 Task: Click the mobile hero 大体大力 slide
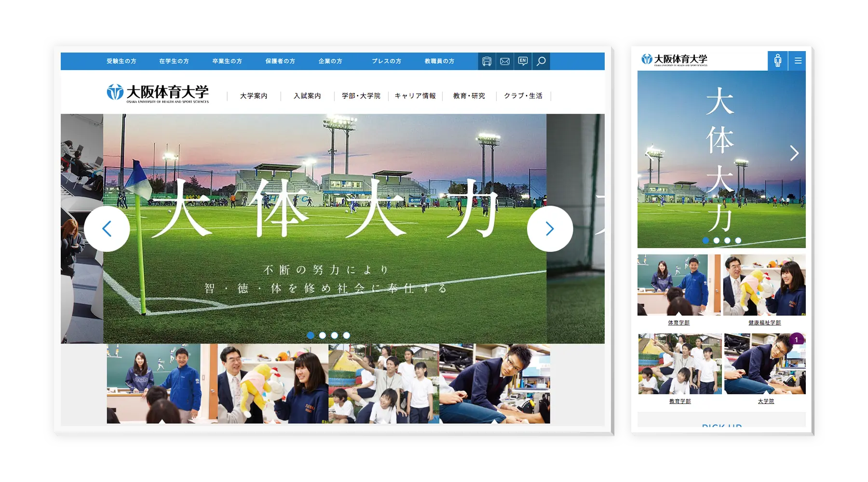[x=721, y=159]
